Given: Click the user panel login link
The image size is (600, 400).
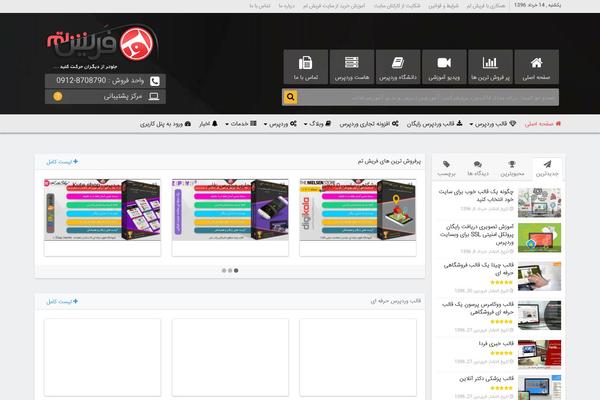Looking at the screenshot, I should coord(165,124).
